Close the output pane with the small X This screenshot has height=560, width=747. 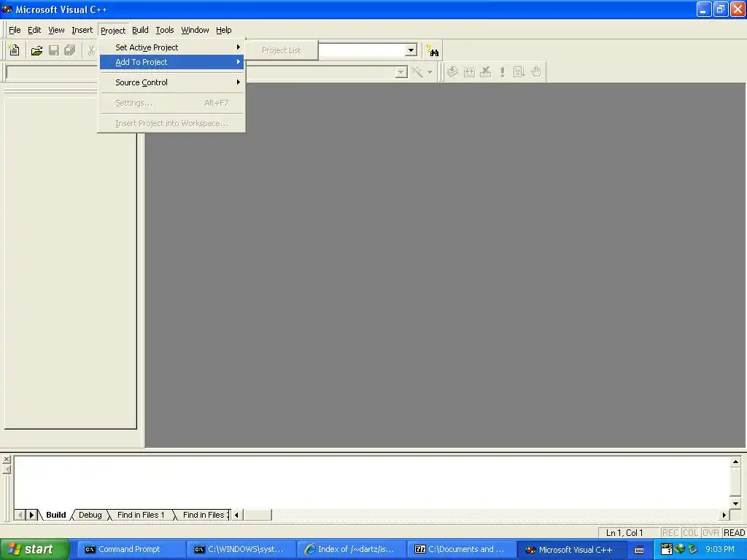(6, 459)
